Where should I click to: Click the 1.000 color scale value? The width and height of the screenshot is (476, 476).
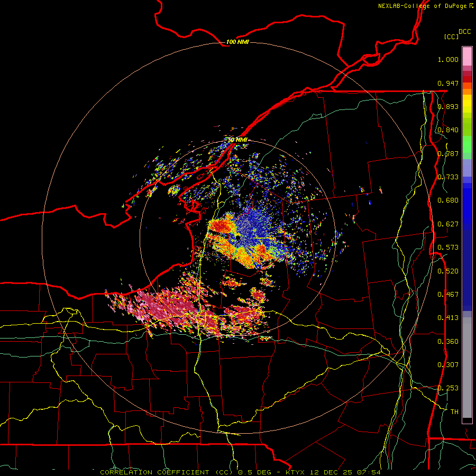point(448,59)
